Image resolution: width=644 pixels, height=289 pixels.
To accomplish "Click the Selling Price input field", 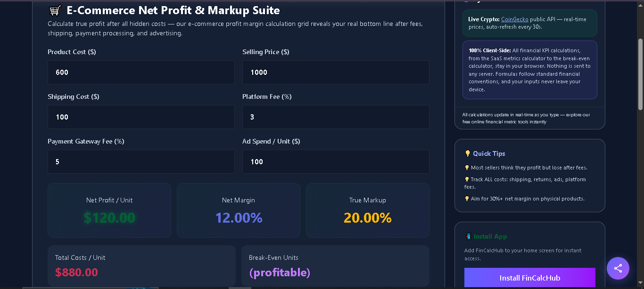I will tap(336, 72).
